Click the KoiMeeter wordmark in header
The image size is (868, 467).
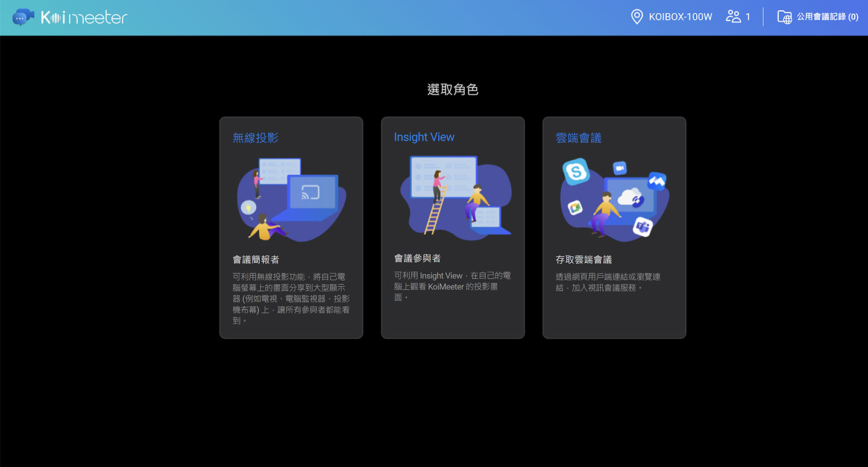point(84,17)
